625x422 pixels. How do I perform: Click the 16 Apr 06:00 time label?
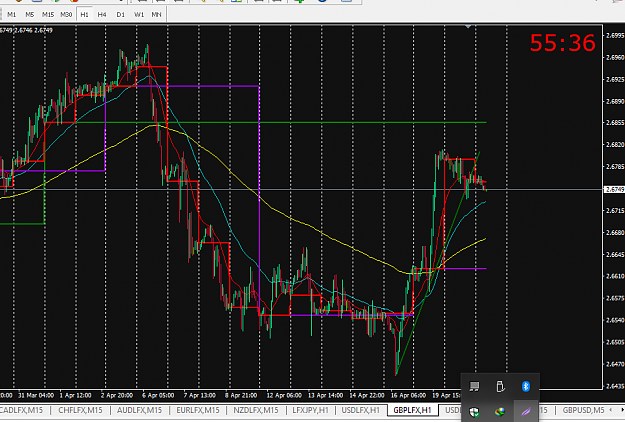[x=408, y=395]
